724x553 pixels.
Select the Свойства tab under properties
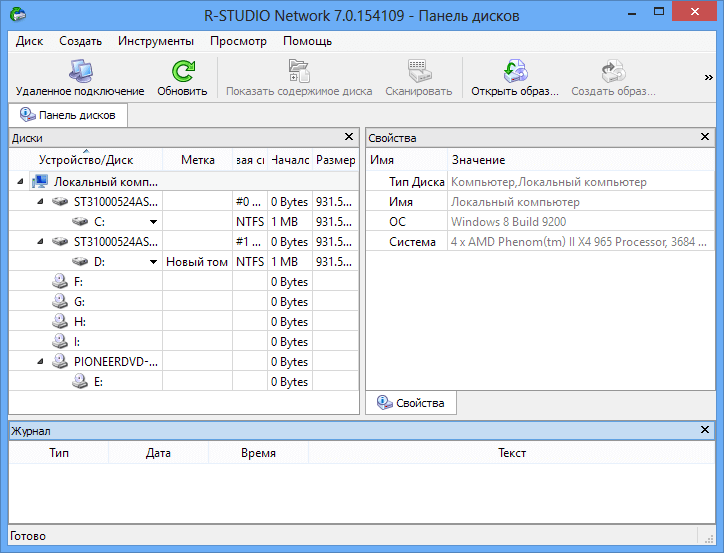tap(411, 403)
